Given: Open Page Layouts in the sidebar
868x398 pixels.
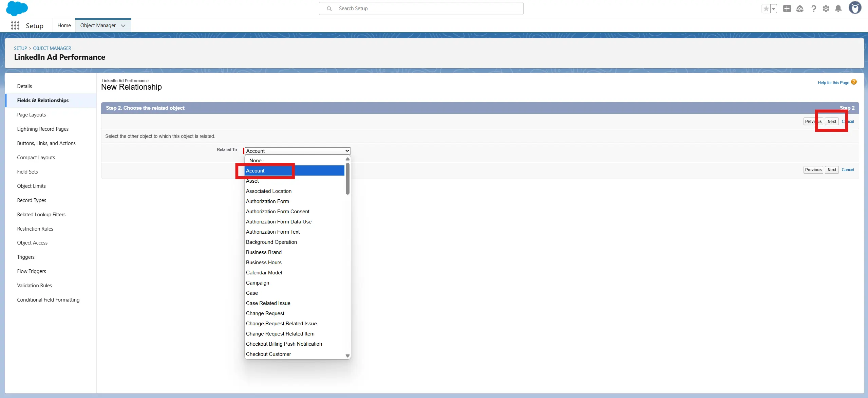Looking at the screenshot, I should (x=32, y=115).
